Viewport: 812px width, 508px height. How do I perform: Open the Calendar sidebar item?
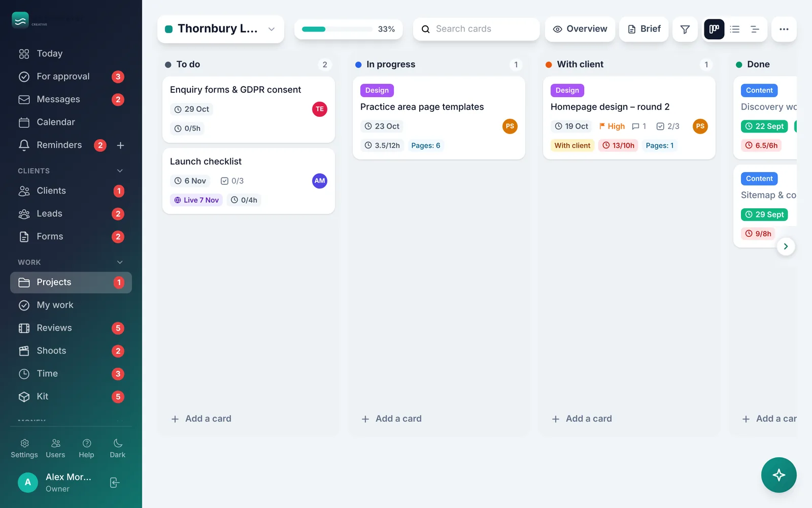click(x=71, y=122)
